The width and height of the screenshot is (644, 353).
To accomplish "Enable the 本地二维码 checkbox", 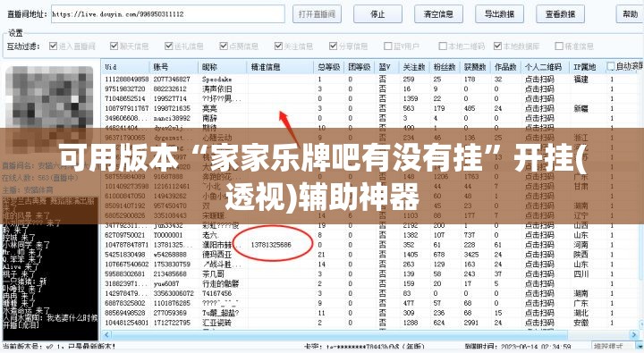I will pos(443,46).
